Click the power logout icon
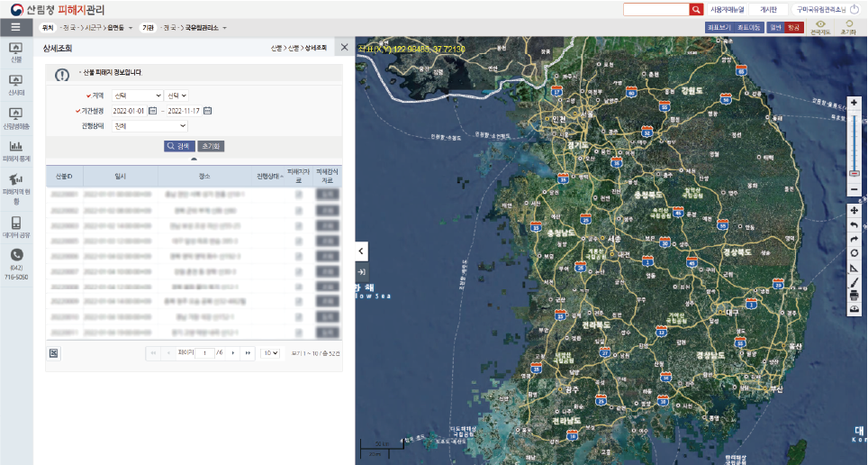The height and width of the screenshot is (465, 868). [x=854, y=9]
